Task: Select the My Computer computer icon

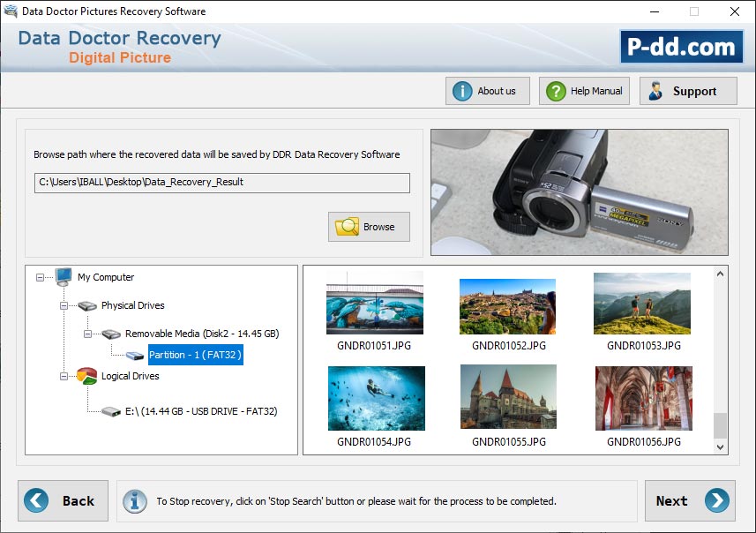Action: 61,277
